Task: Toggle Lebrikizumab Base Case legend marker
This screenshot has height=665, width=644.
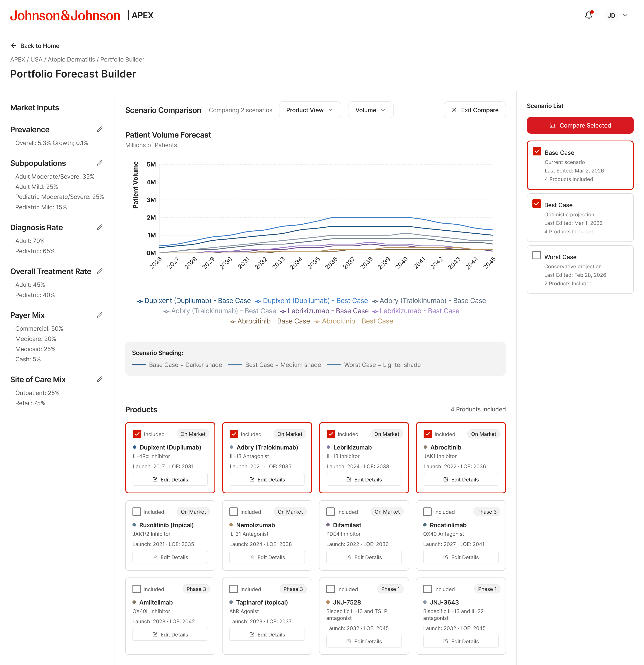Action: pos(283,312)
